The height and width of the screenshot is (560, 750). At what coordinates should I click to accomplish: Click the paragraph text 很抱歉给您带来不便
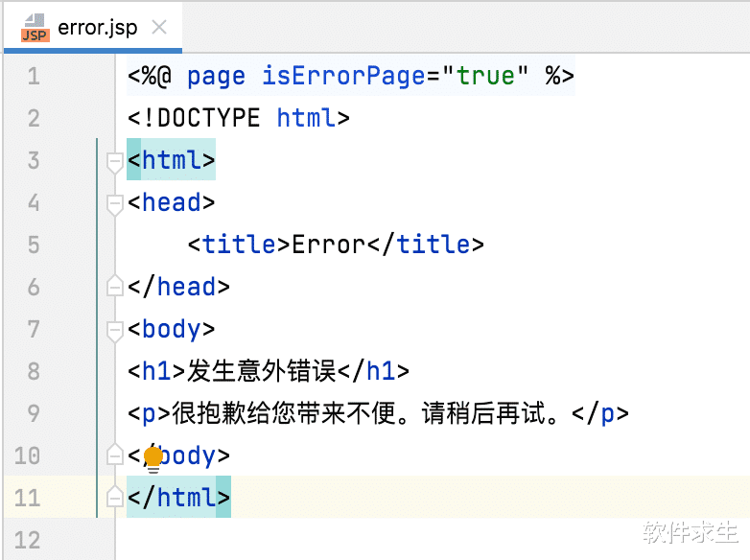tap(284, 413)
